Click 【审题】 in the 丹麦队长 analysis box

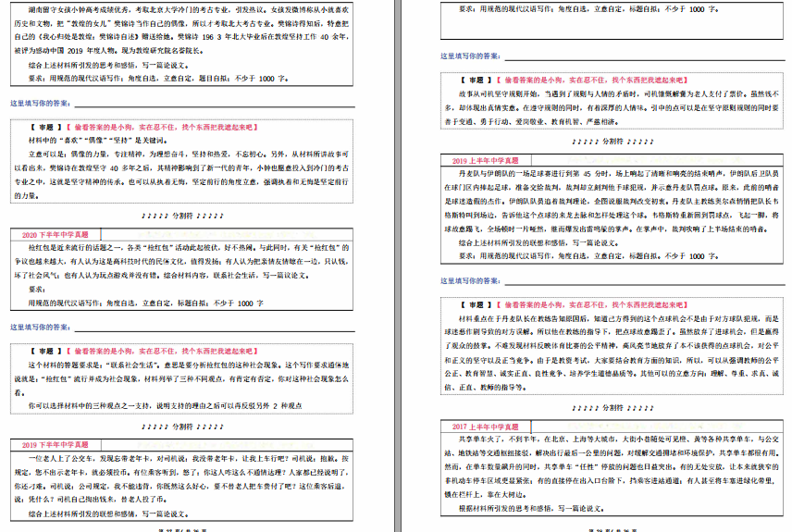click(x=476, y=305)
